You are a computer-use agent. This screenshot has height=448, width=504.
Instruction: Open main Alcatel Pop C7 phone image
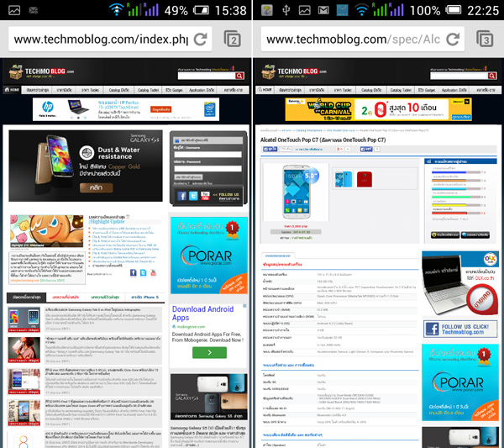(x=296, y=192)
